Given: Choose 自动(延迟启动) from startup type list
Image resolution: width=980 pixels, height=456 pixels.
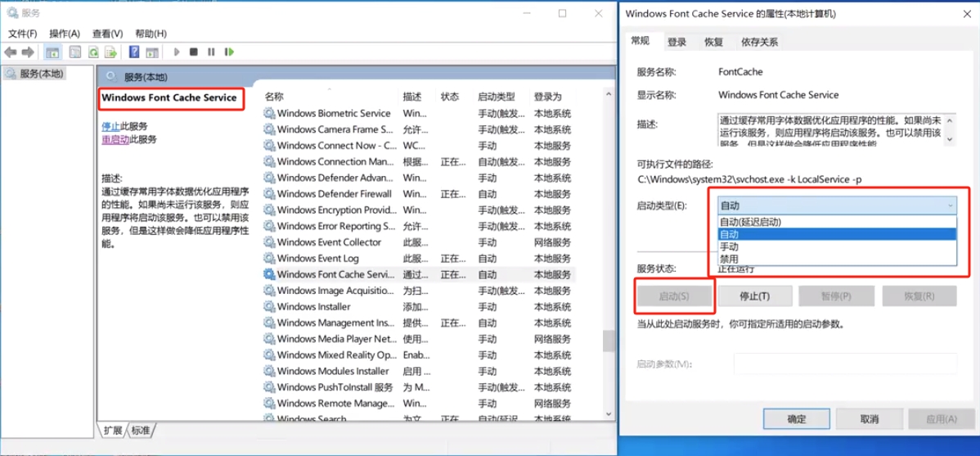Looking at the screenshot, I should pos(837,221).
